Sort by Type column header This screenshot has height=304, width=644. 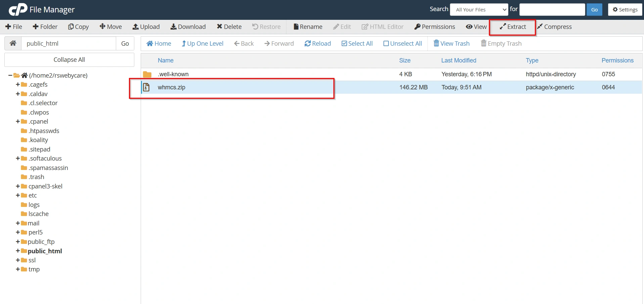(532, 60)
